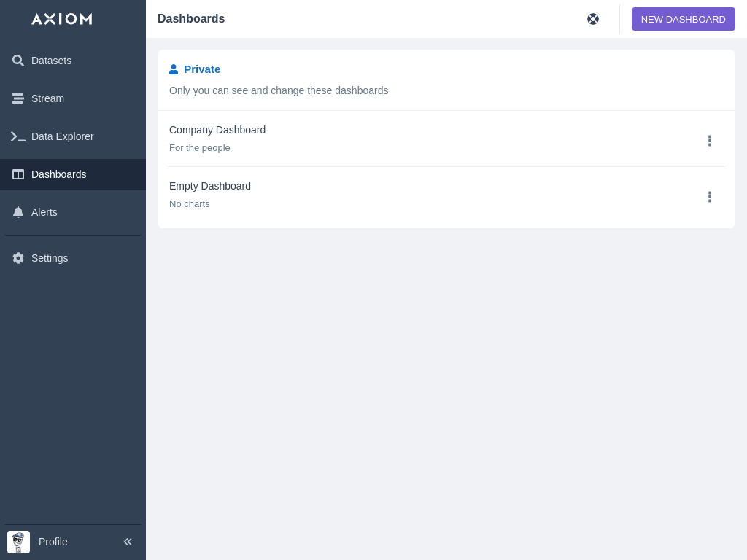Open Empty Dashboard options menu
The height and width of the screenshot is (560, 747).
click(709, 197)
